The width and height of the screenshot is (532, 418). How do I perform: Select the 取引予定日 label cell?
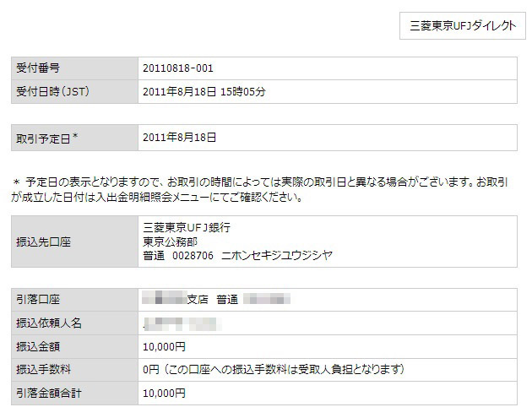pos(74,137)
